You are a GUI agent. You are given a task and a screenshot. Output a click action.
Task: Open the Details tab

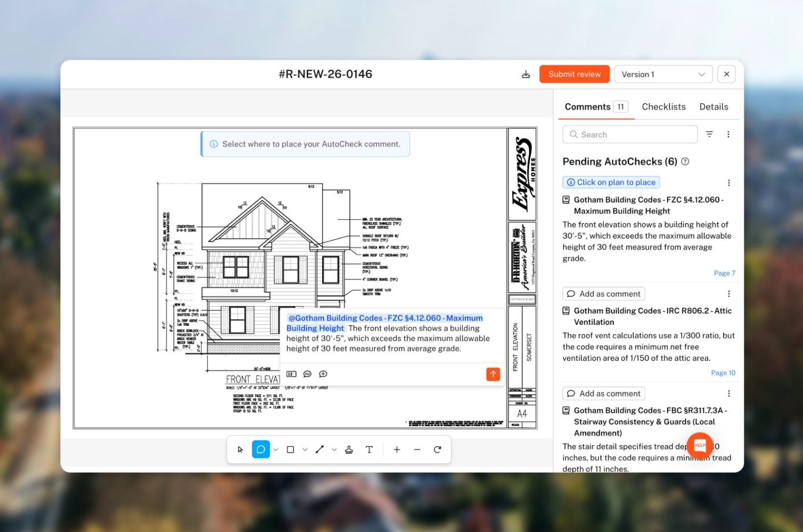coord(713,106)
